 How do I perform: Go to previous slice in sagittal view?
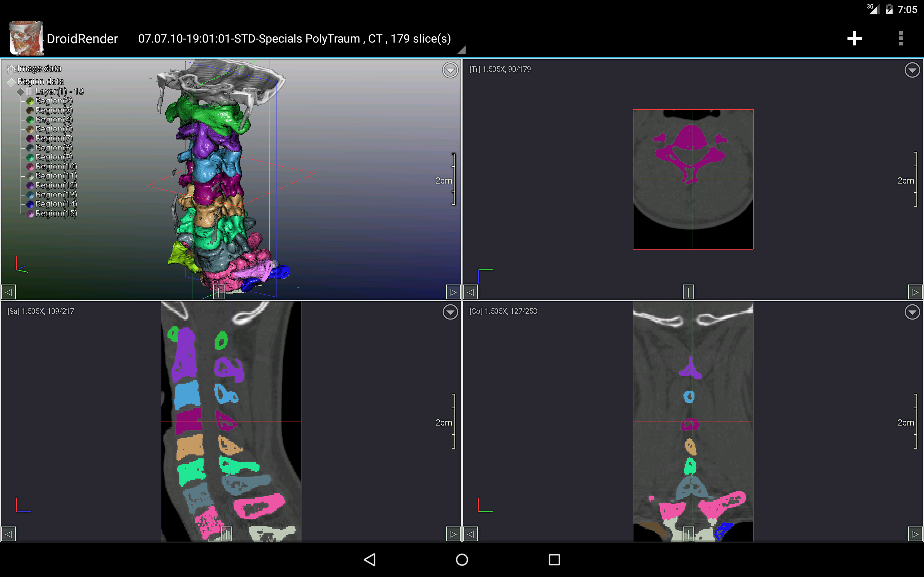8,534
